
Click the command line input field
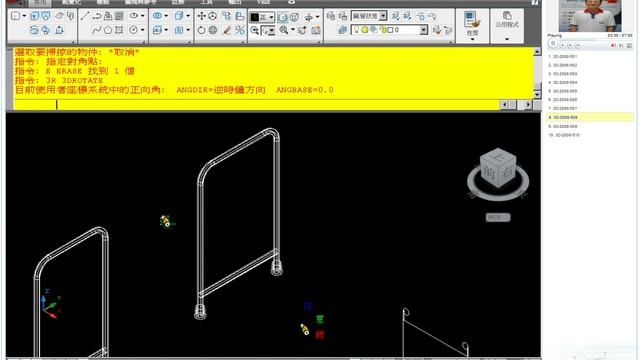click(x=256, y=105)
